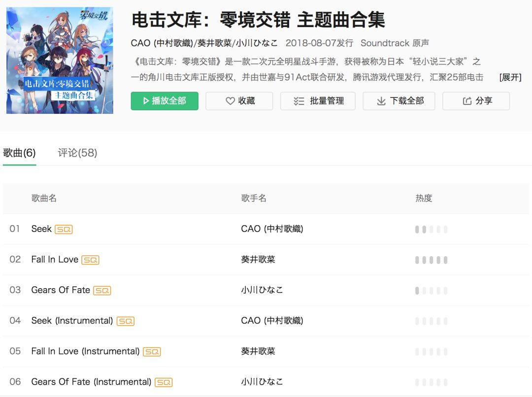The image size is (532, 397).
Task: Click the SQ badge next to Seek
Action: click(x=64, y=230)
